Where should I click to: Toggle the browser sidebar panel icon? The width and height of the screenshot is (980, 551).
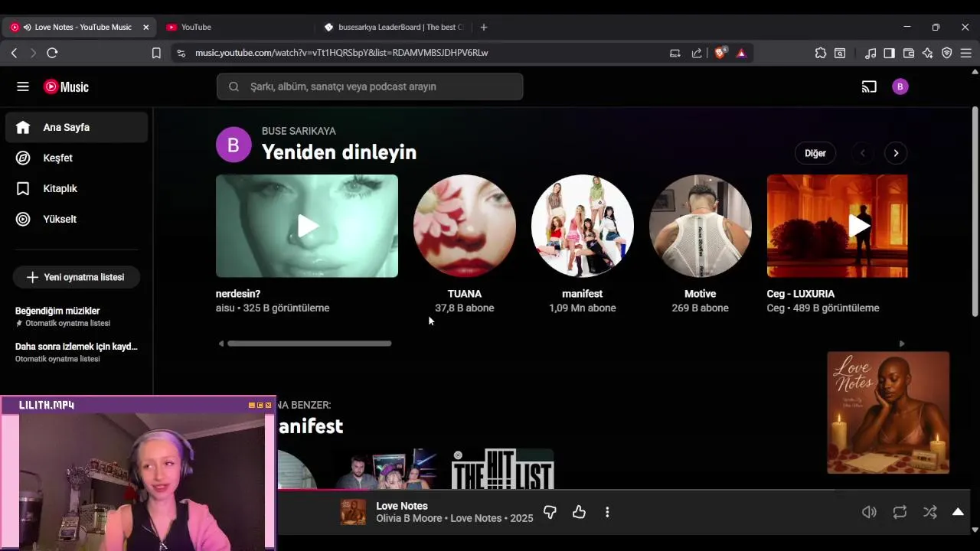[890, 53]
